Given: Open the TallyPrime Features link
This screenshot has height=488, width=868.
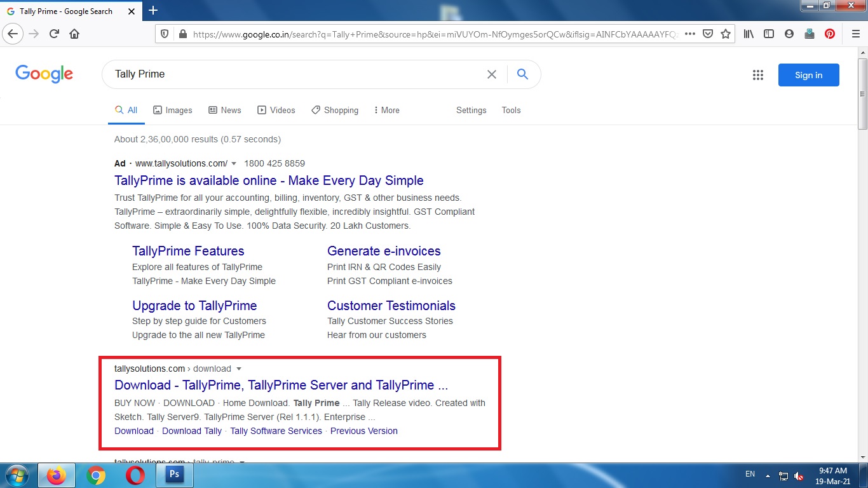Looking at the screenshot, I should [x=188, y=251].
